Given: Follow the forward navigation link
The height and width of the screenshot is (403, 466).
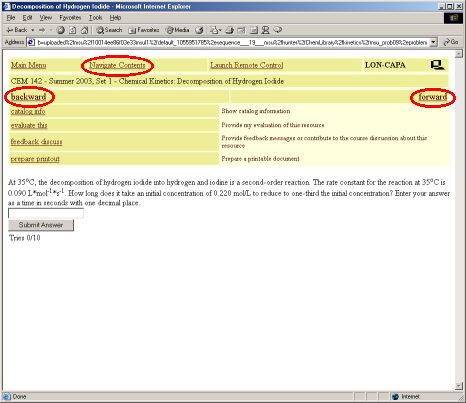Looking at the screenshot, I should click(433, 97).
